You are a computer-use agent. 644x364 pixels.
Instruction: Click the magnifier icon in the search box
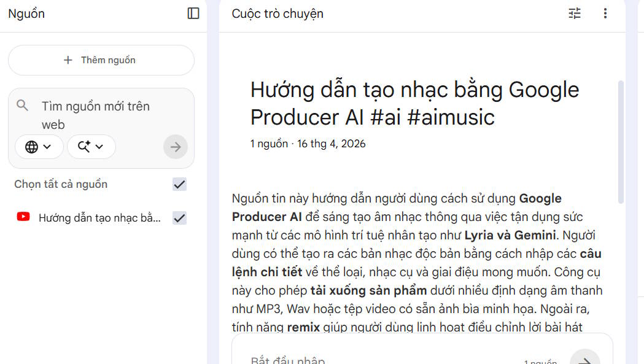[x=23, y=106]
